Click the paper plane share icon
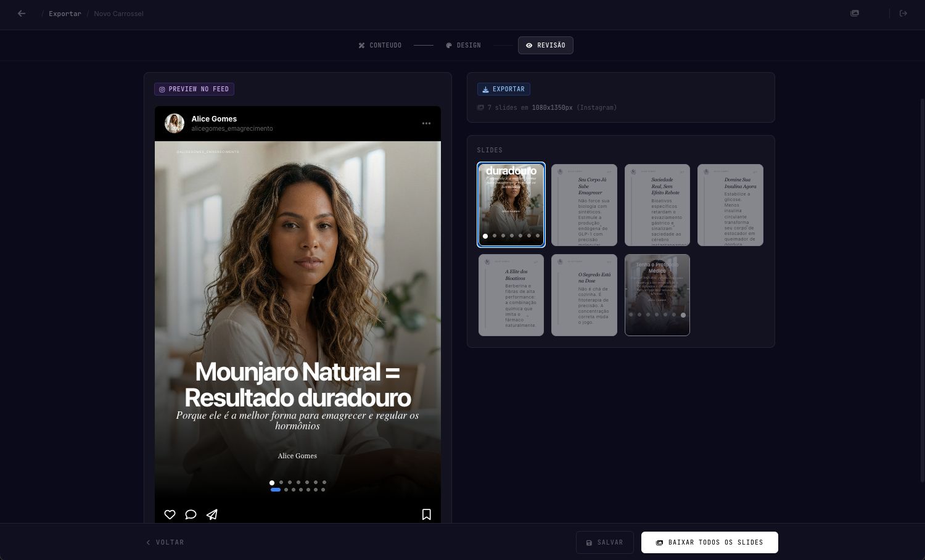Image resolution: width=925 pixels, height=560 pixels. 212,514
